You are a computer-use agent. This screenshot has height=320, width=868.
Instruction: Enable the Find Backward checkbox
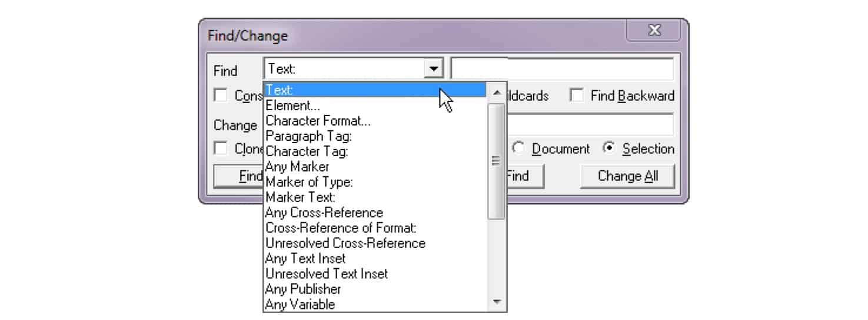point(577,95)
